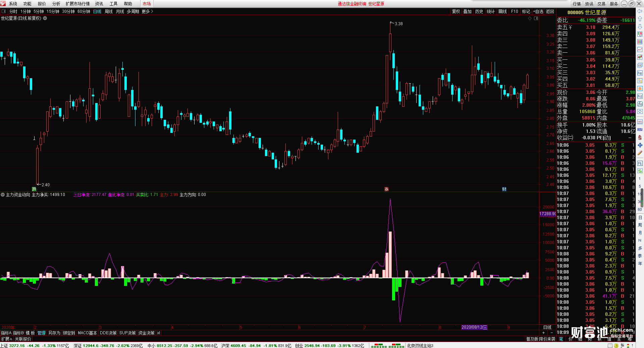Viewport: 644px width, 348px height.
Task: Open the 功能 menu
Action: coord(28,4)
